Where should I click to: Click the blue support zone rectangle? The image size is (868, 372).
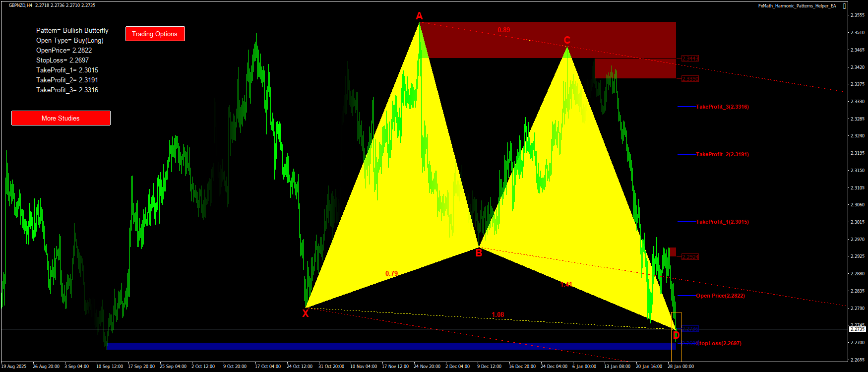(391, 346)
